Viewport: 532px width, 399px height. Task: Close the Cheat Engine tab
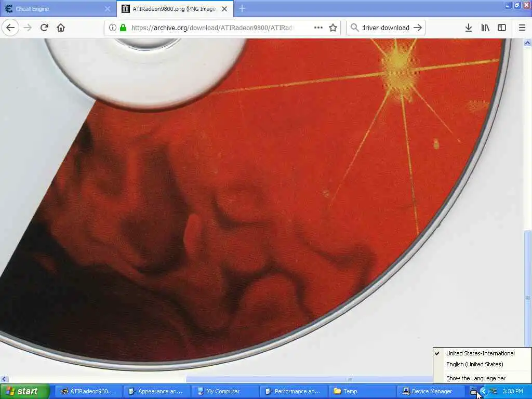(x=108, y=9)
